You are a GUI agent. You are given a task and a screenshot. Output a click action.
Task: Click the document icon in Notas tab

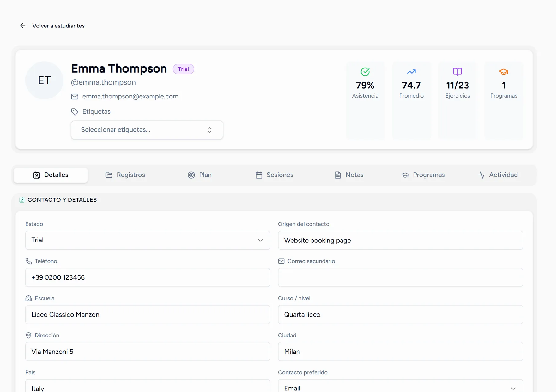coord(338,175)
